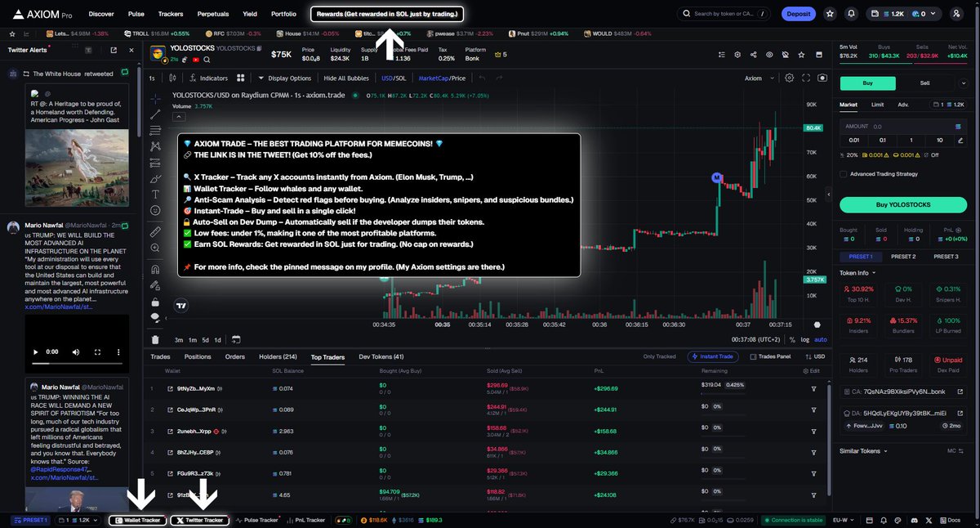Select the crosshair cursor tool
The width and height of the screenshot is (980, 528).
[155, 98]
